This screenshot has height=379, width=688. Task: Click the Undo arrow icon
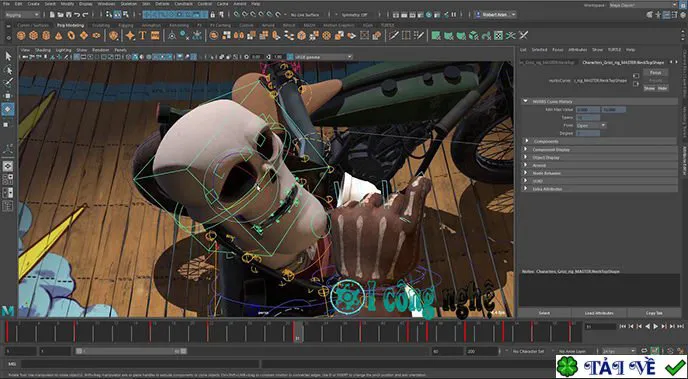tap(77, 15)
